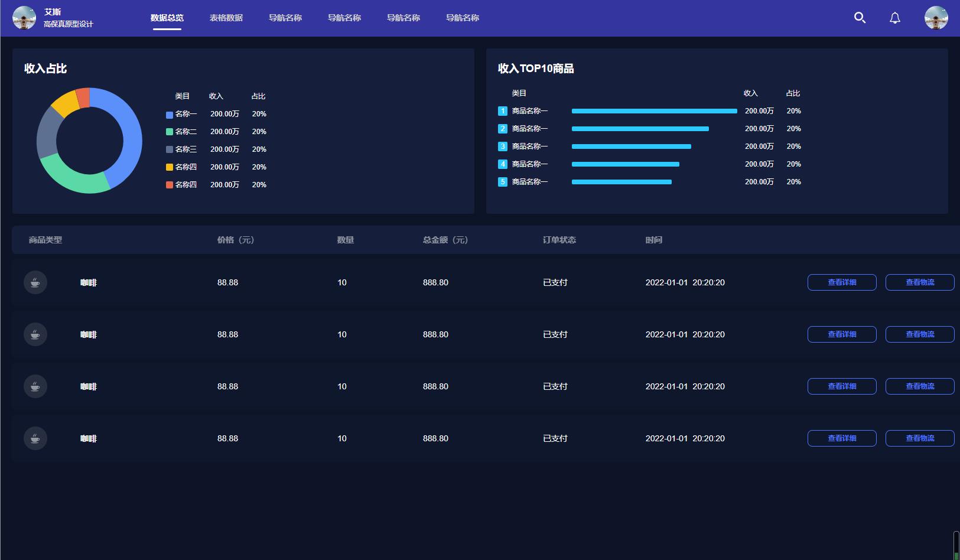The width and height of the screenshot is (960, 560).
Task: Click 已支付 status in the second order row
Action: (x=555, y=334)
